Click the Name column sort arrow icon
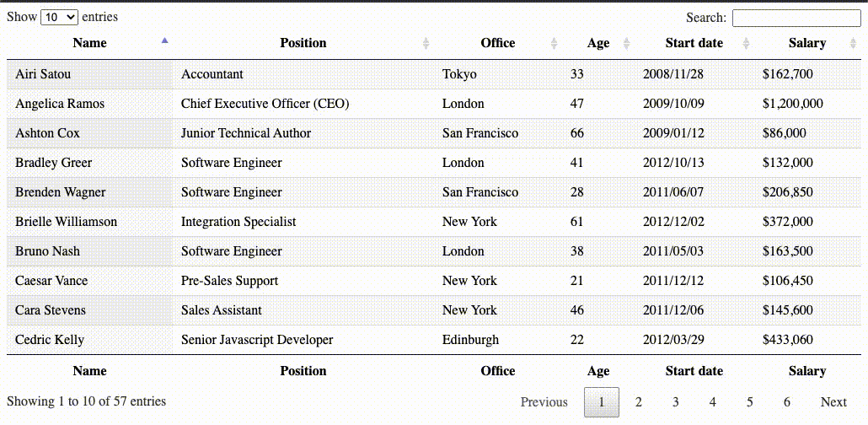Viewport: 868px width, 425px height. (x=164, y=40)
